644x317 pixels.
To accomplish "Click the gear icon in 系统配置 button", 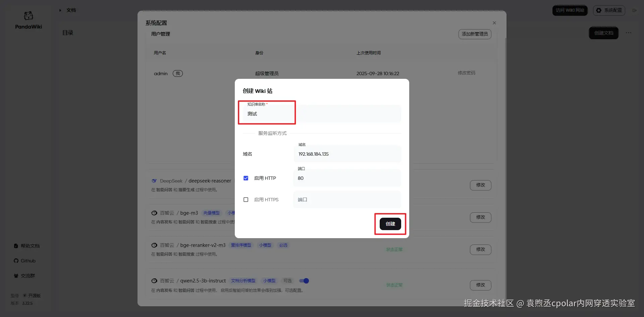I will [x=599, y=10].
